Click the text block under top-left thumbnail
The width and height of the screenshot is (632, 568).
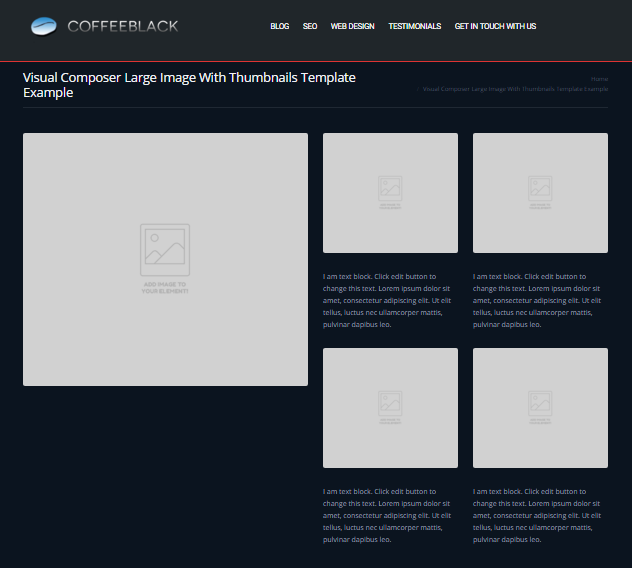pyautogui.click(x=387, y=300)
